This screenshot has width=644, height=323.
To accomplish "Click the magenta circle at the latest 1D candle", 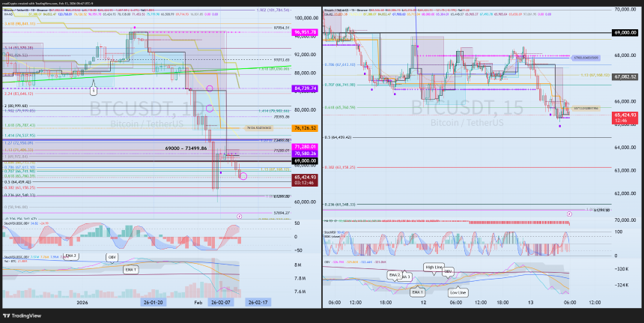I will tap(243, 176).
